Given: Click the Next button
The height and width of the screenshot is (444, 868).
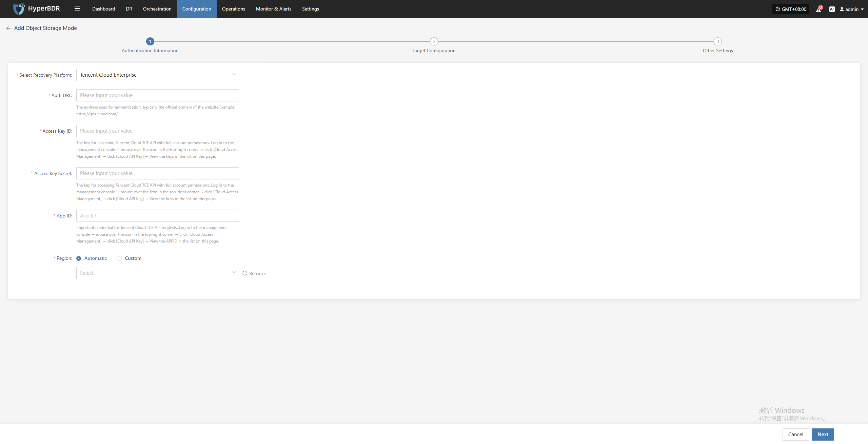Looking at the screenshot, I should (823, 435).
